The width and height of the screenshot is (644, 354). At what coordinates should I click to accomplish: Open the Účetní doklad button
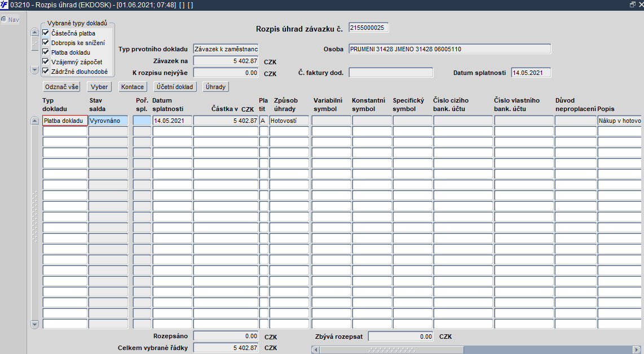[x=175, y=87]
